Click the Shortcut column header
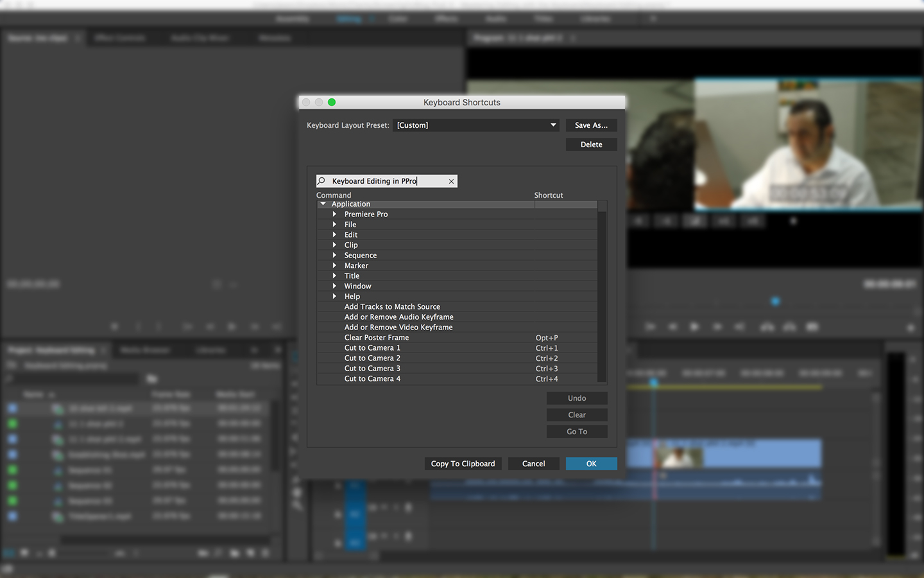Screen dimensions: 924x578 pyautogui.click(x=549, y=195)
